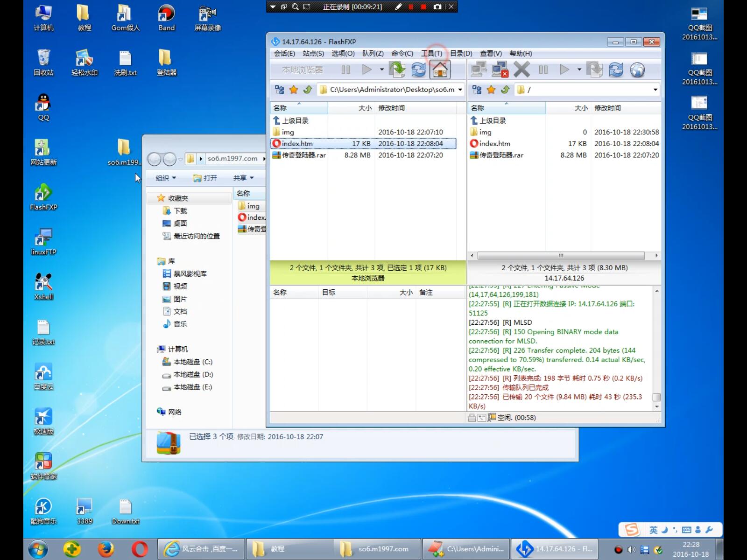Open Opera browser from taskbar
This screenshot has width=747, height=560.
(139, 549)
